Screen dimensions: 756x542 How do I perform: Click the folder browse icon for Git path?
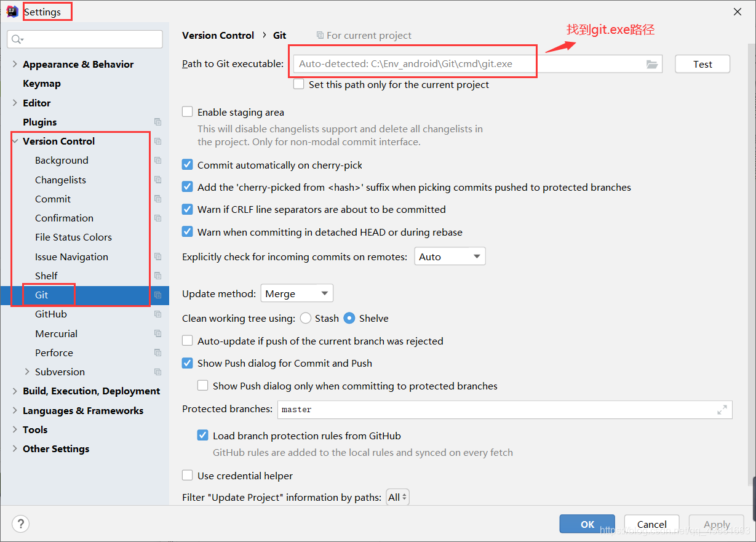click(x=651, y=64)
